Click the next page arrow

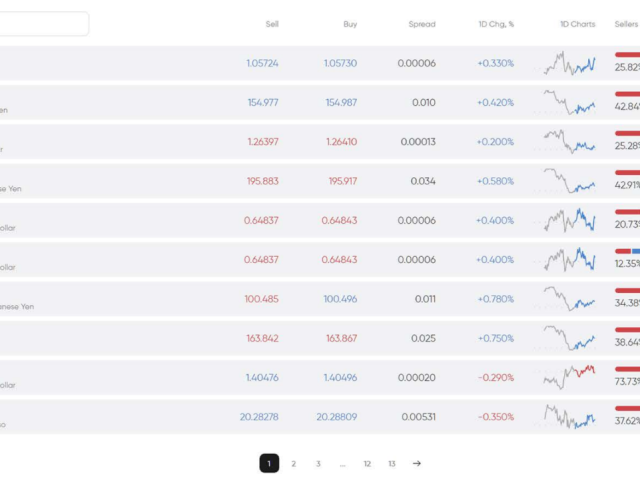tap(417, 463)
